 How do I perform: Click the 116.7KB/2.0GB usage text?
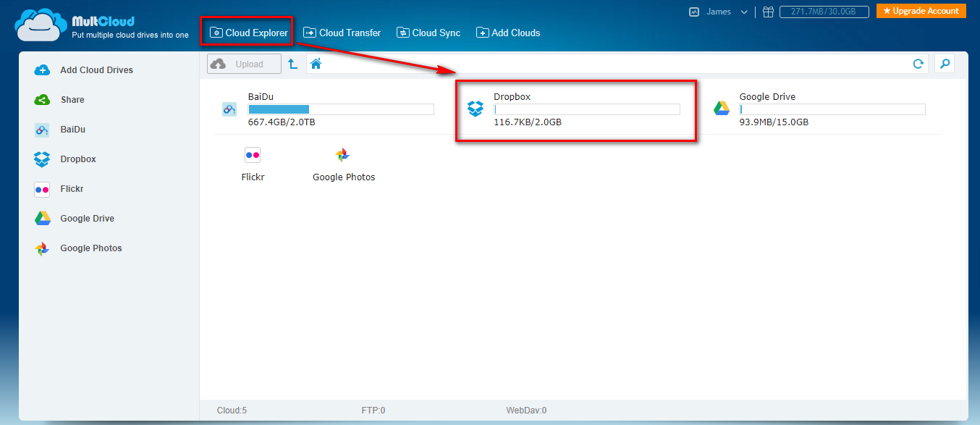(528, 122)
